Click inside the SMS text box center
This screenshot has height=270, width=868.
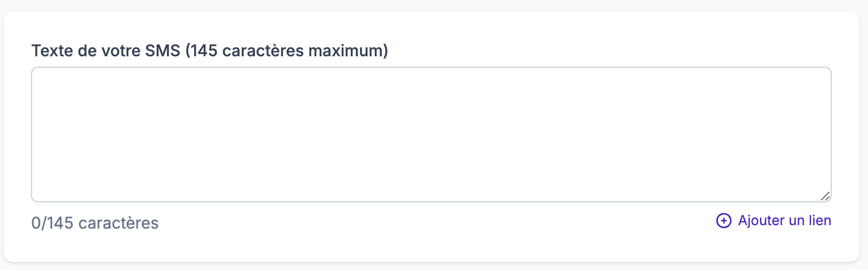(431, 134)
